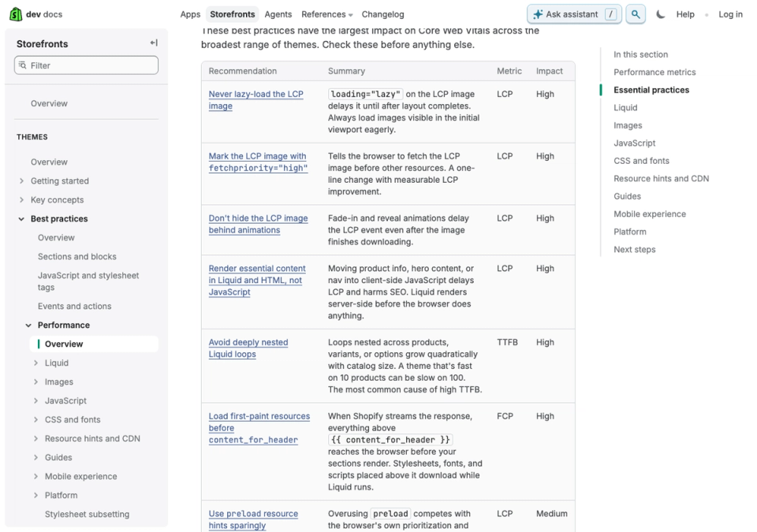Select the Storefronts nav tab
Screen dimensions: 757x532
[232, 14]
